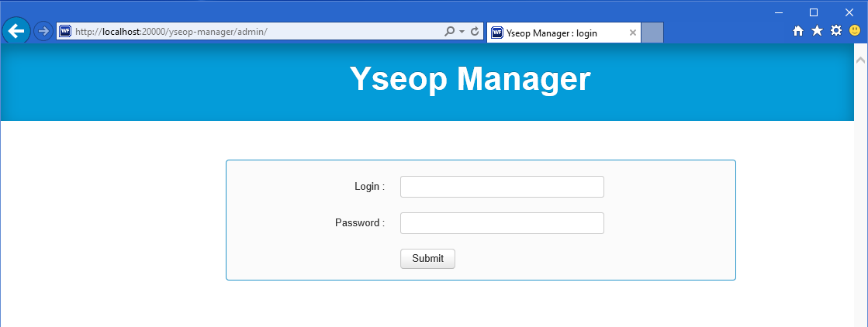This screenshot has height=327, width=868.
Task: Maximize the browser window
Action: (x=814, y=12)
